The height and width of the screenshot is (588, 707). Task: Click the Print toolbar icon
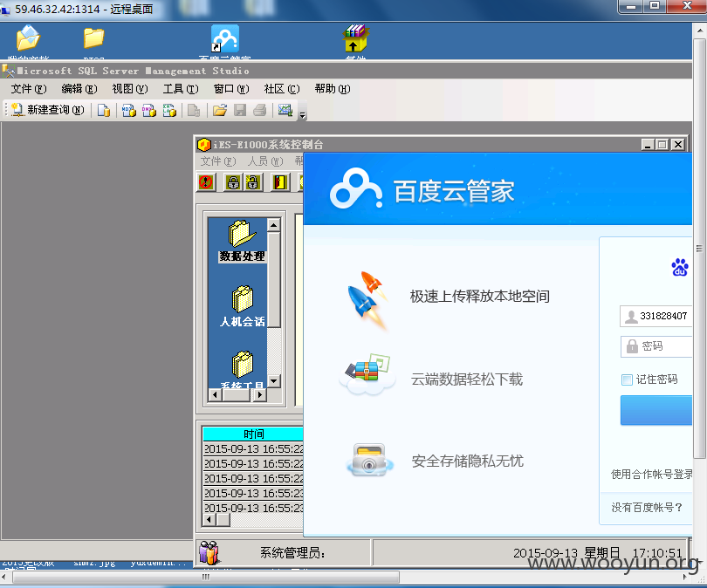(x=260, y=110)
